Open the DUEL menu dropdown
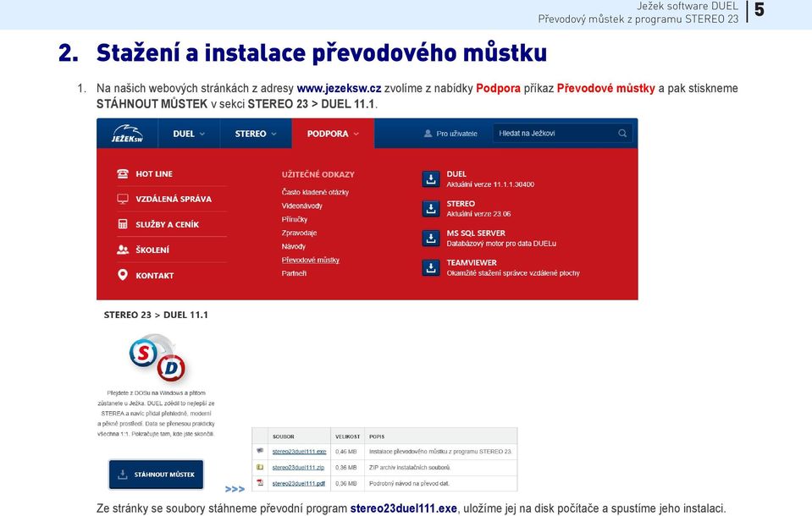This screenshot has height=516, width=812. (189, 134)
